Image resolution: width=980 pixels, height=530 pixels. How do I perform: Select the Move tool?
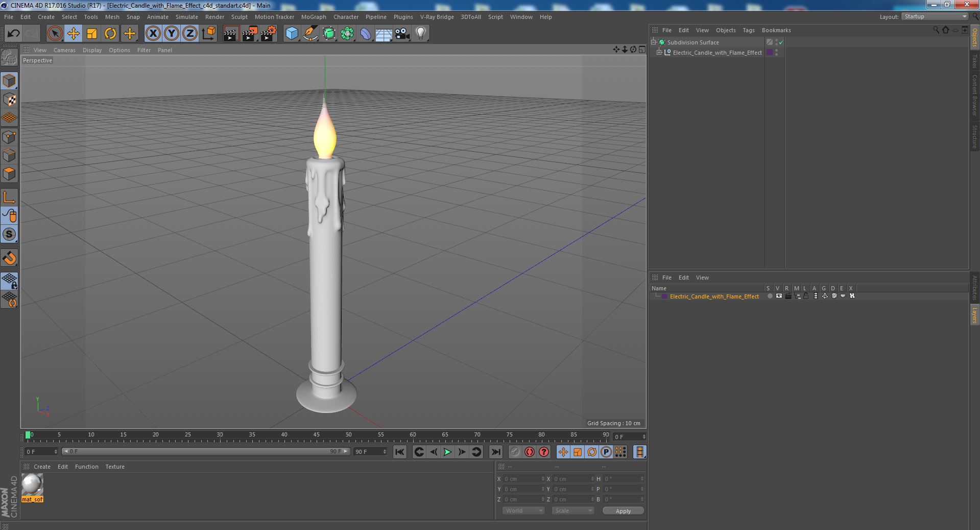pos(73,34)
